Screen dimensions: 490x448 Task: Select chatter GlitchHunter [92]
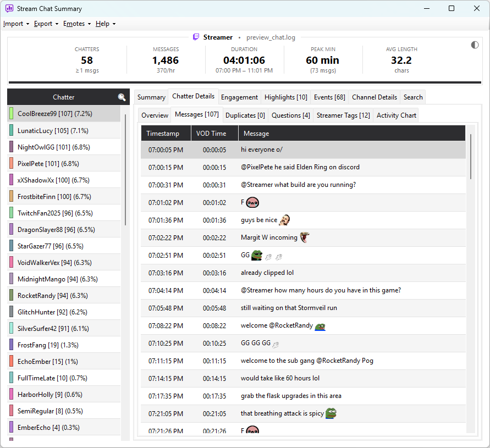(x=64, y=312)
